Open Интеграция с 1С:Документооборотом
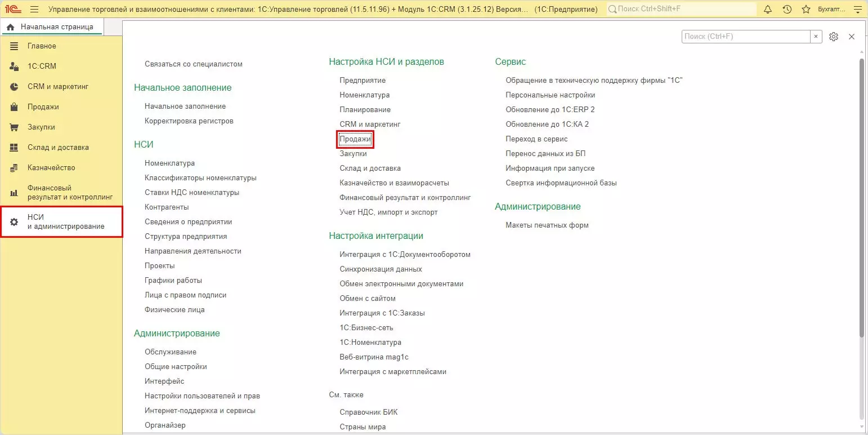 coord(405,255)
